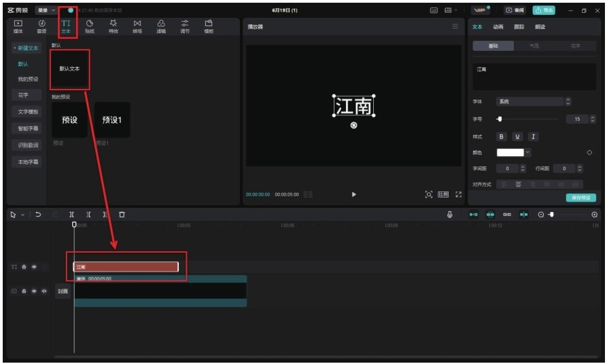Click the keyboard shortcuts icon in the title bar
Viewport: 607px width, 364px height.
[434, 10]
